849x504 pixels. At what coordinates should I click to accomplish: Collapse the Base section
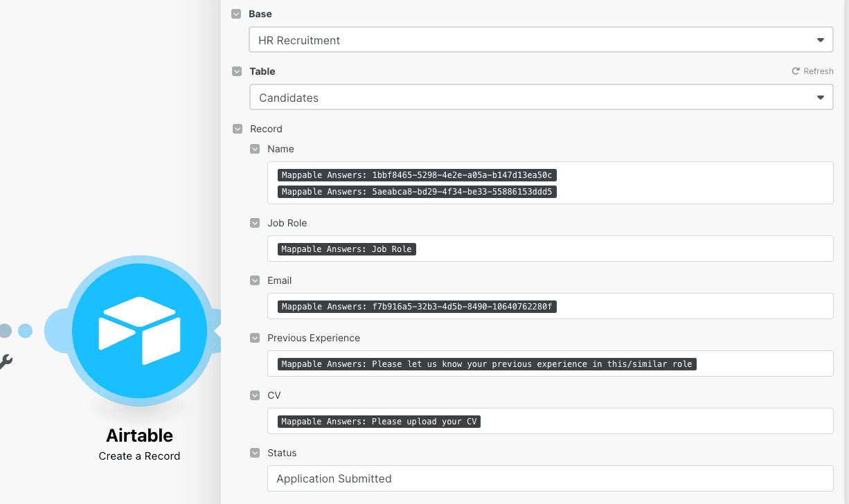pyautogui.click(x=235, y=13)
